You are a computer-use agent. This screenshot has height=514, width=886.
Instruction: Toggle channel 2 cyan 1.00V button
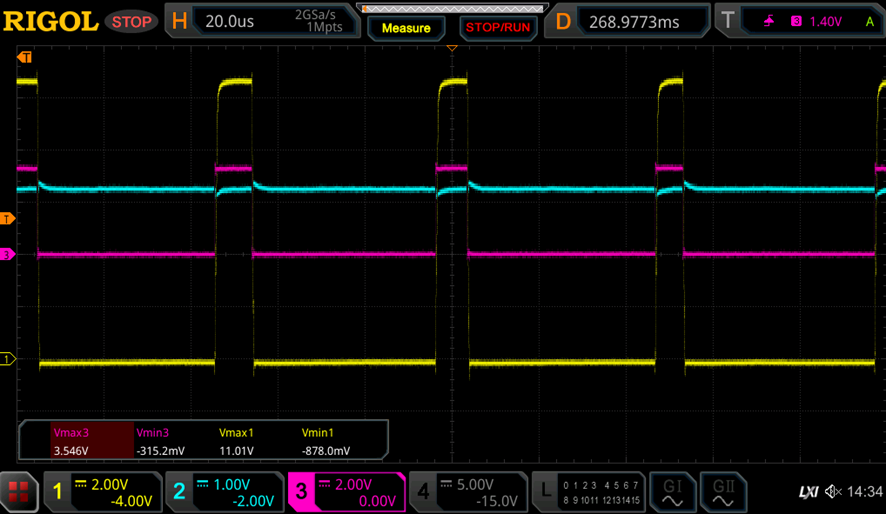point(225,492)
